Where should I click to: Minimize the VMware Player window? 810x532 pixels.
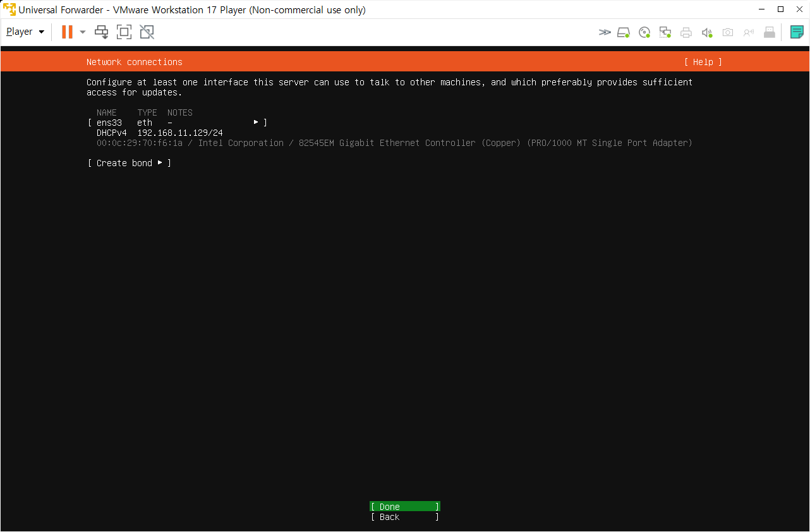point(761,9)
